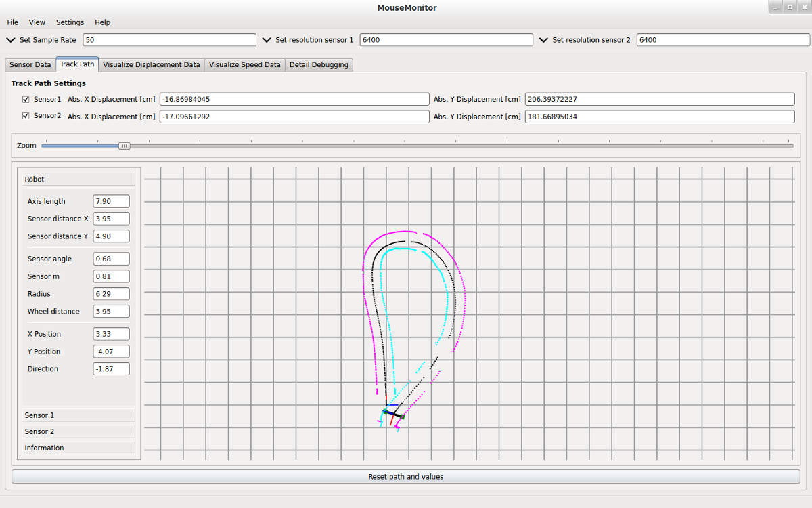The height and width of the screenshot is (508, 812).
Task: Toggle the Sensor2 checkbox
Action: 26,116
